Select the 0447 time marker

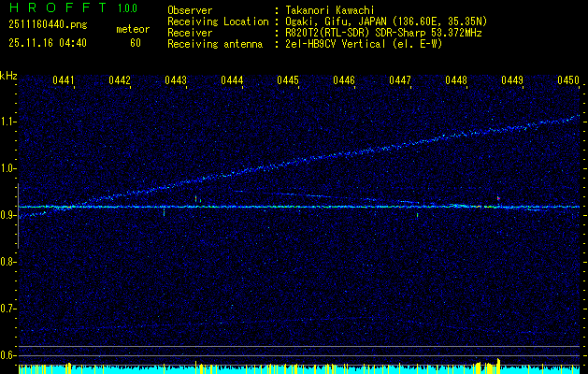click(400, 81)
